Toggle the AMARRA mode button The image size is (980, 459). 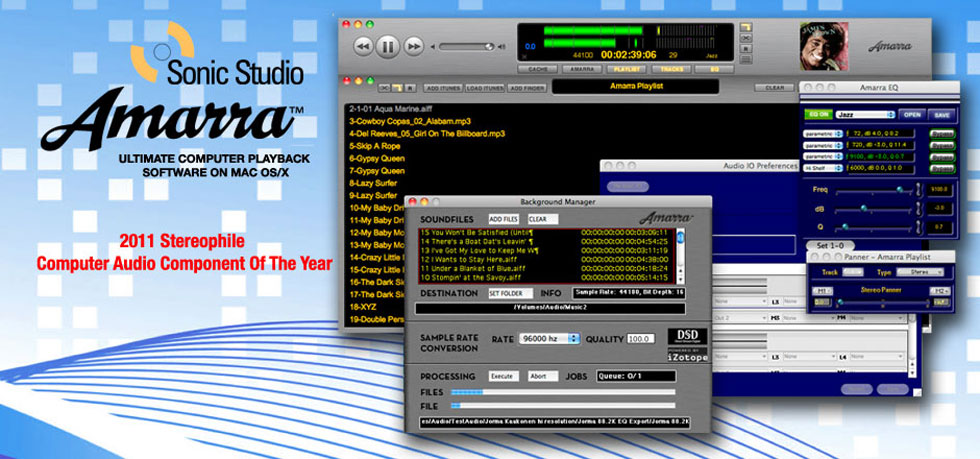click(582, 69)
